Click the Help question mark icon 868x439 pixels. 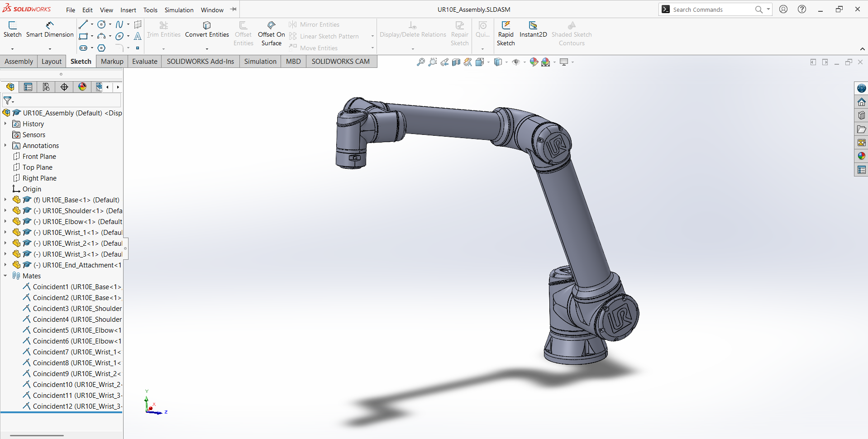tap(802, 9)
